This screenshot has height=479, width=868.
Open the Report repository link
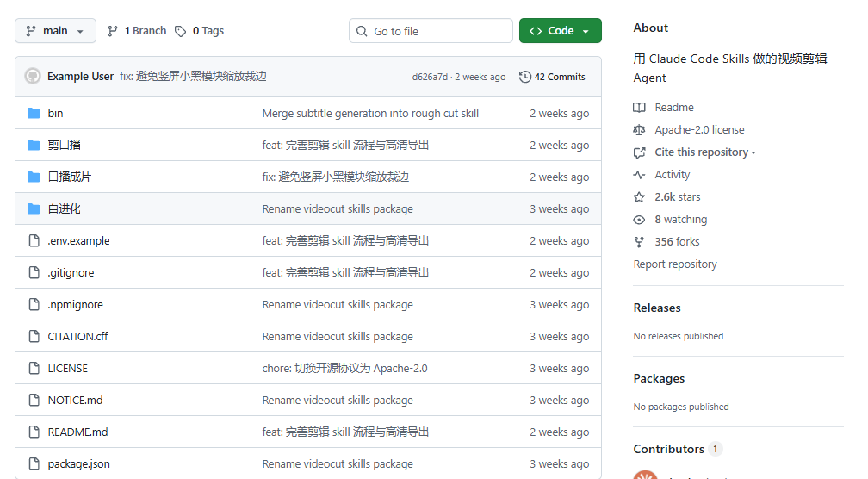(x=675, y=264)
